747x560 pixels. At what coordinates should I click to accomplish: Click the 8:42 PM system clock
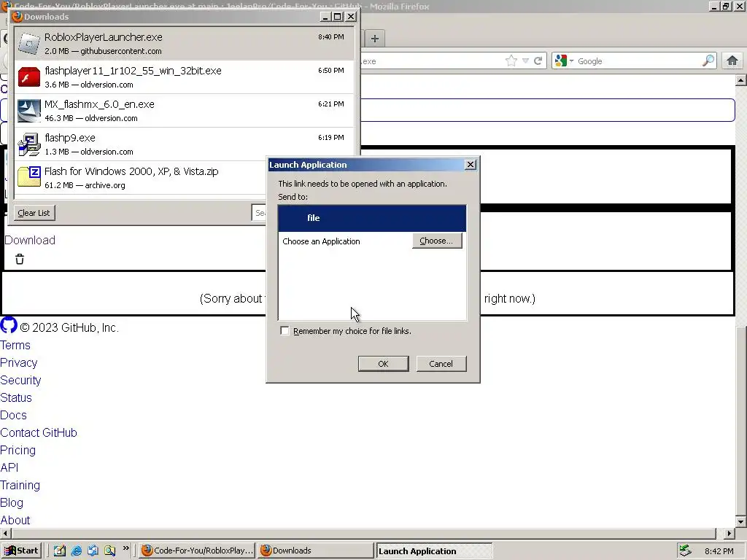[x=719, y=551]
